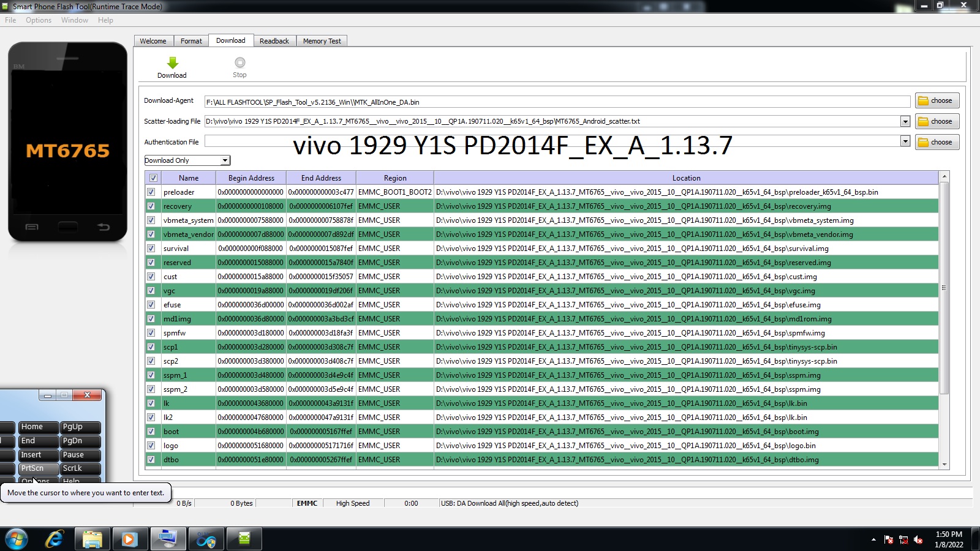Click PgDn key on On-Screen Keyboard
Viewport: 980px width, 551px height.
80,441
